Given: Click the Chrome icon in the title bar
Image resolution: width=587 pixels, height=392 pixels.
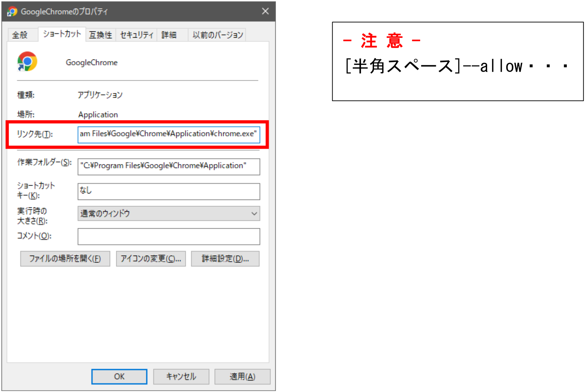Looking at the screenshot, I should (x=12, y=12).
